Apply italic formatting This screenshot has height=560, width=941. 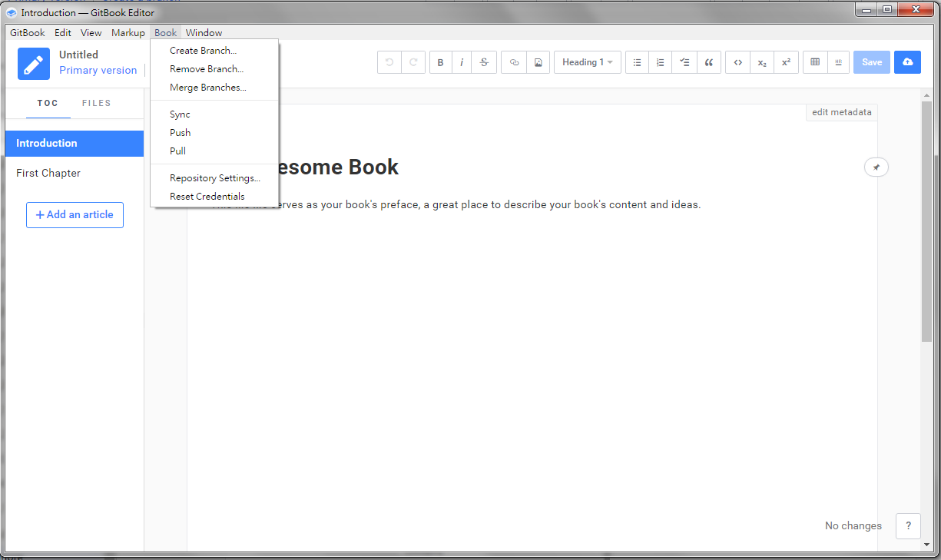pos(462,63)
